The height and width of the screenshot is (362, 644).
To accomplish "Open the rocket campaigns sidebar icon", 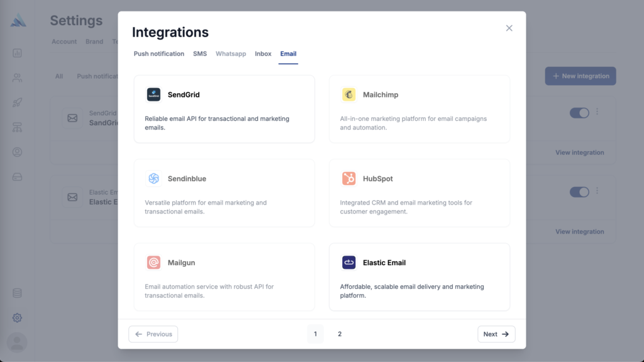I will tap(17, 103).
